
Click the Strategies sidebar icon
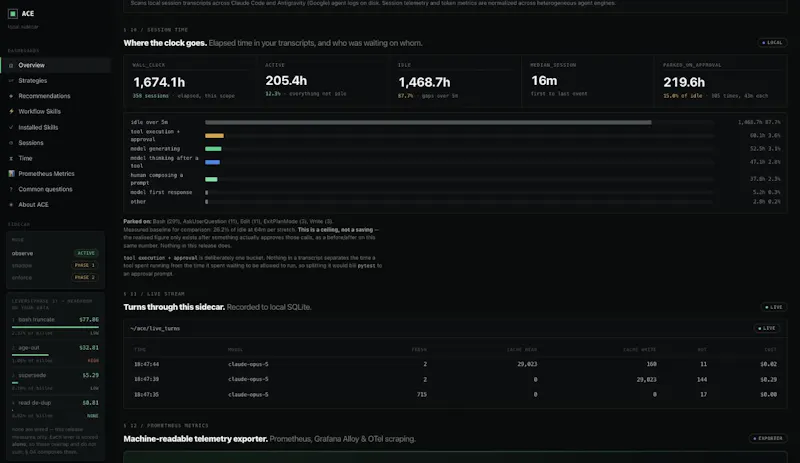coord(11,81)
